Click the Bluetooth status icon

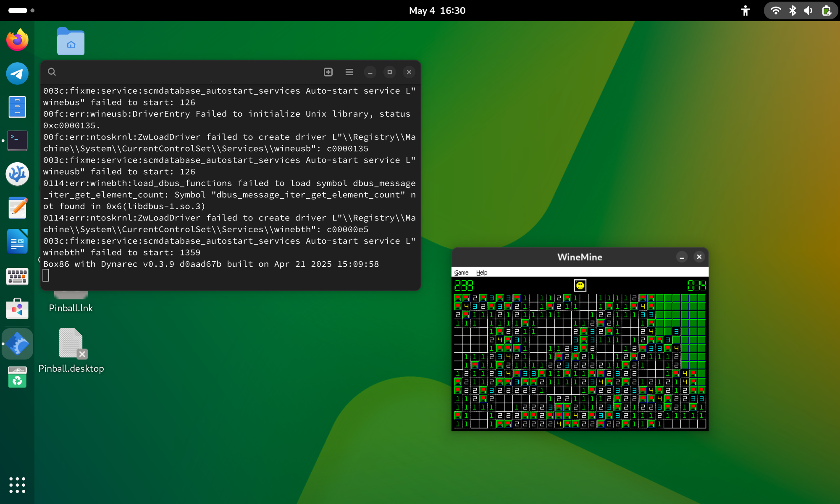pos(793,10)
